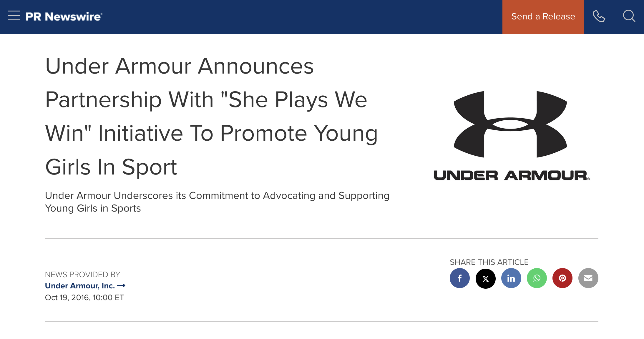Open search with the magnifier icon
644x339 pixels.
pos(629,16)
